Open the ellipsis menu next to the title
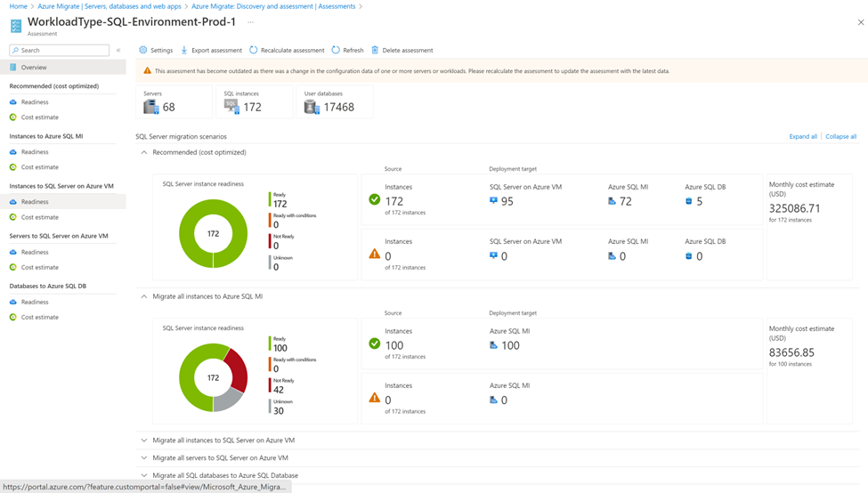Screen dimensions: 868x493 pyautogui.click(x=251, y=22)
